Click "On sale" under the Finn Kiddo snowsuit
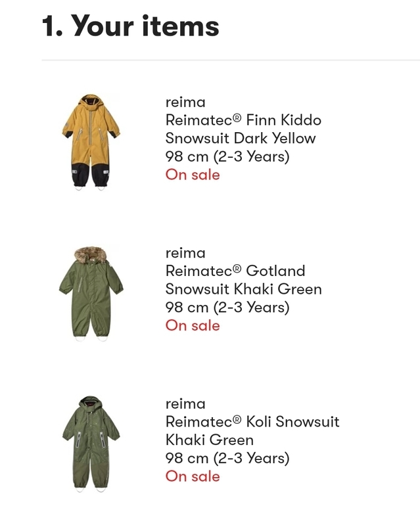420x506 pixels. coord(193,175)
